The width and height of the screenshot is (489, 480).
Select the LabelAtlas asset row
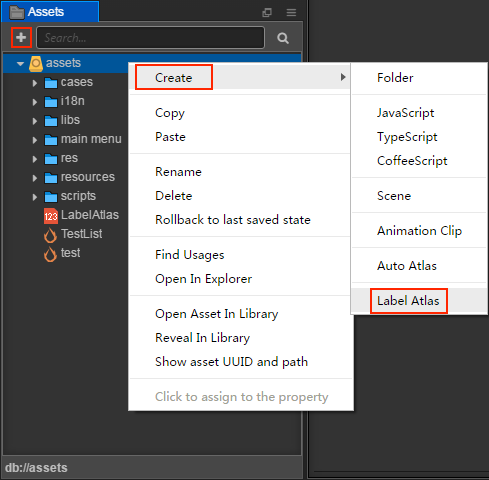tap(66, 215)
